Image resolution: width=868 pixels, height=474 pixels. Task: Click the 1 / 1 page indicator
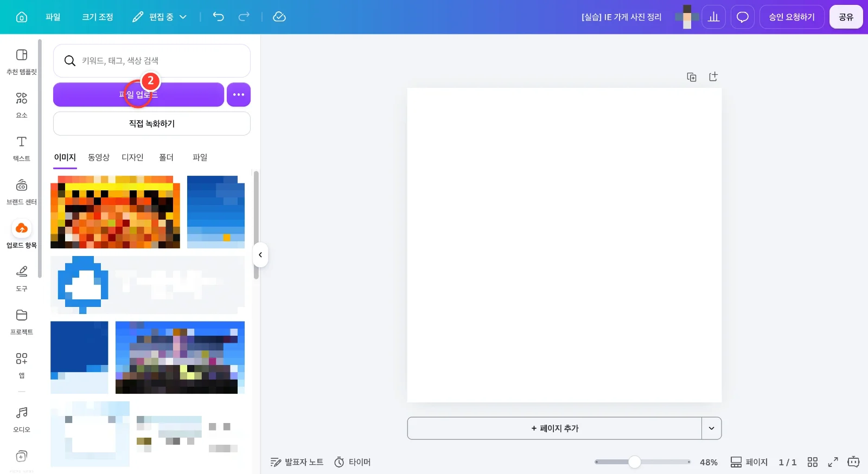(x=788, y=462)
